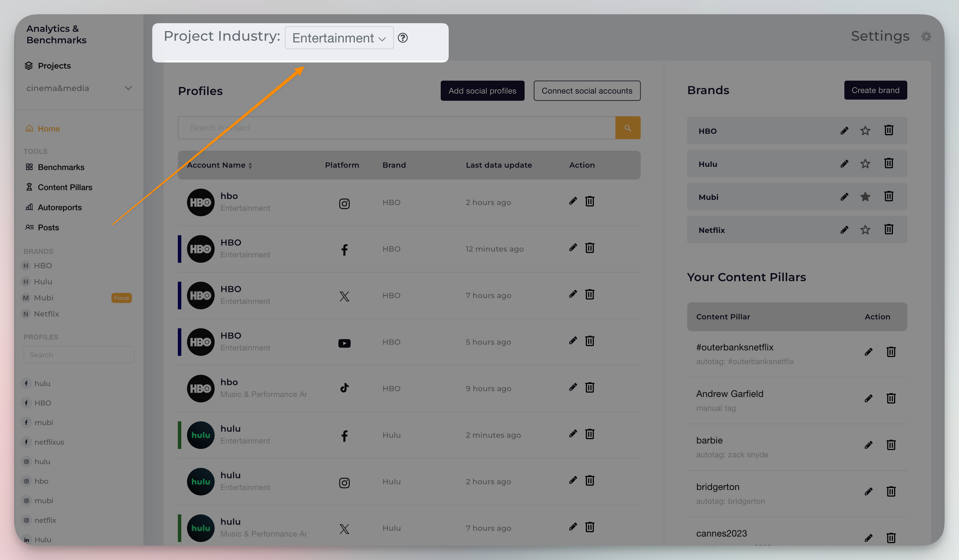Delete the HBO brand
The height and width of the screenshot is (560, 959).
point(889,130)
